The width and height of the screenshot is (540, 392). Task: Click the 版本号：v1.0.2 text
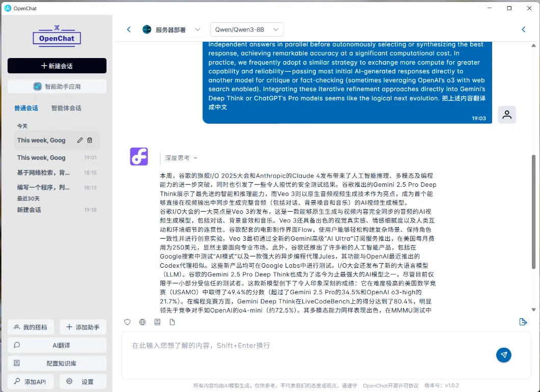coord(442,386)
